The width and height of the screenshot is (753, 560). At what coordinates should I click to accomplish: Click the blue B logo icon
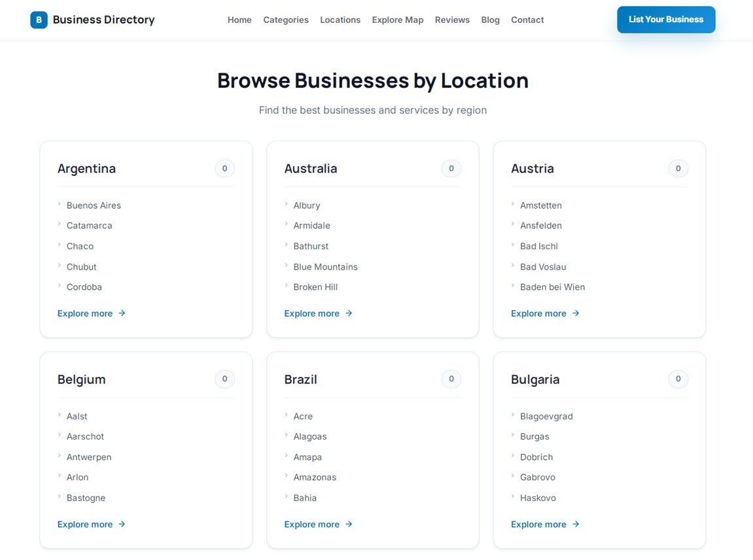point(39,20)
